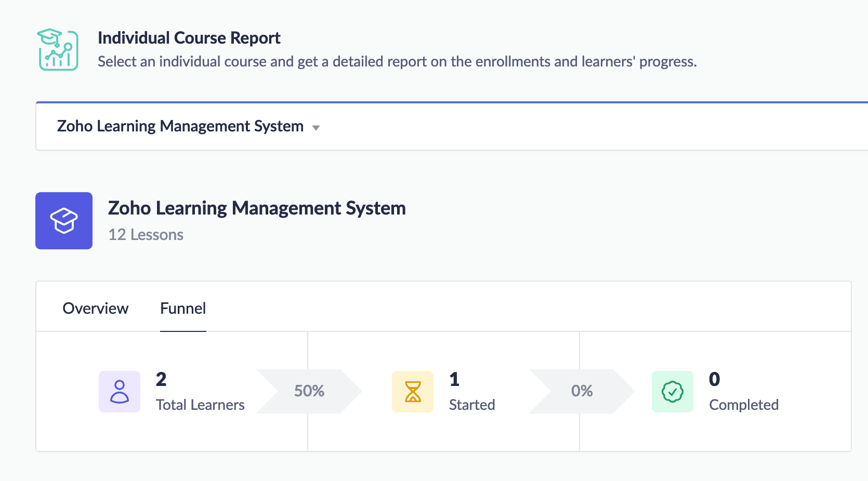This screenshot has height=481, width=868.
Task: Click the Individual Course Report heading
Action: (x=189, y=38)
